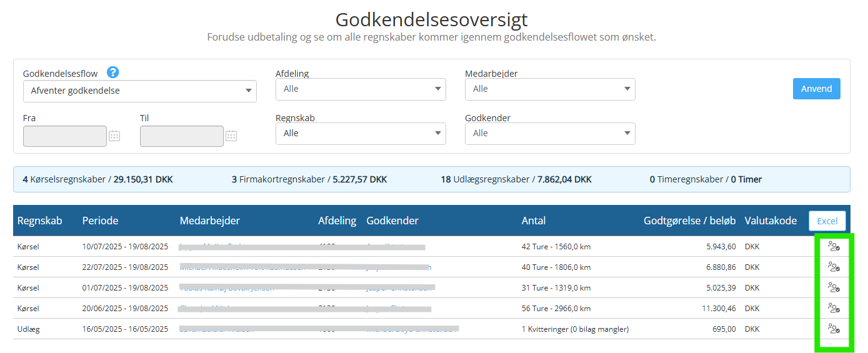Apply filters with the Anvend button
Viewport: 868px width, 353px height.
click(817, 89)
